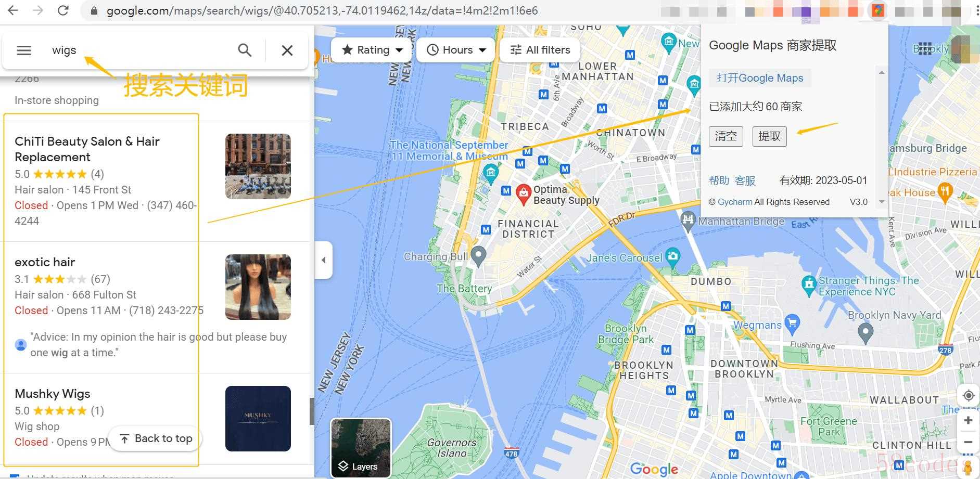The height and width of the screenshot is (479, 980).
Task: Click Brooklyn Navy Yard pin marker
Action: pyautogui.click(x=865, y=333)
